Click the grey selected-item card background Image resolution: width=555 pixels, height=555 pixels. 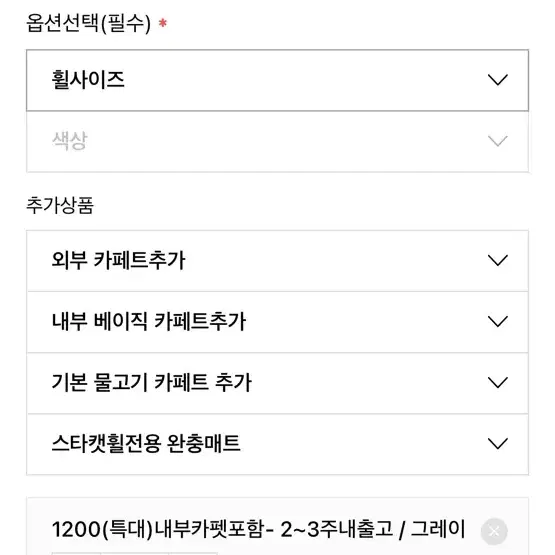pos(277,526)
